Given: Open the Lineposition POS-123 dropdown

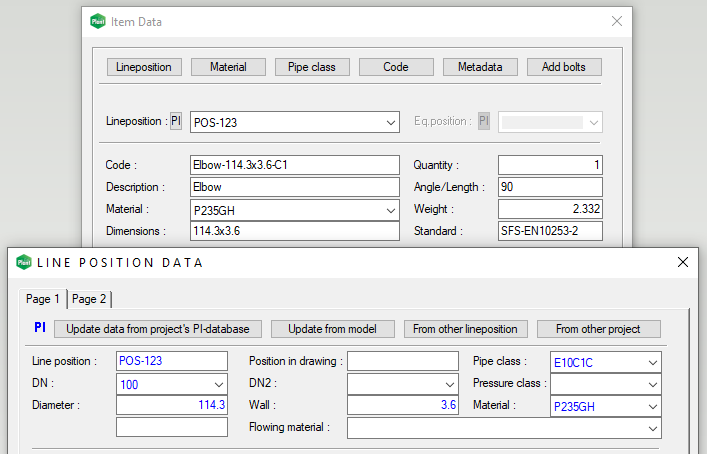Looking at the screenshot, I should pyautogui.click(x=391, y=122).
